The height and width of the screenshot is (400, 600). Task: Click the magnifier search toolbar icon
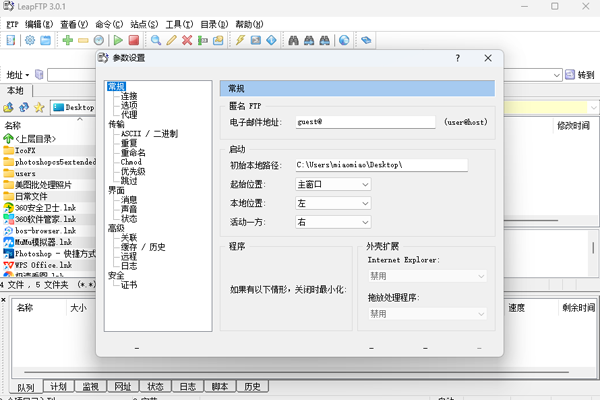156,40
